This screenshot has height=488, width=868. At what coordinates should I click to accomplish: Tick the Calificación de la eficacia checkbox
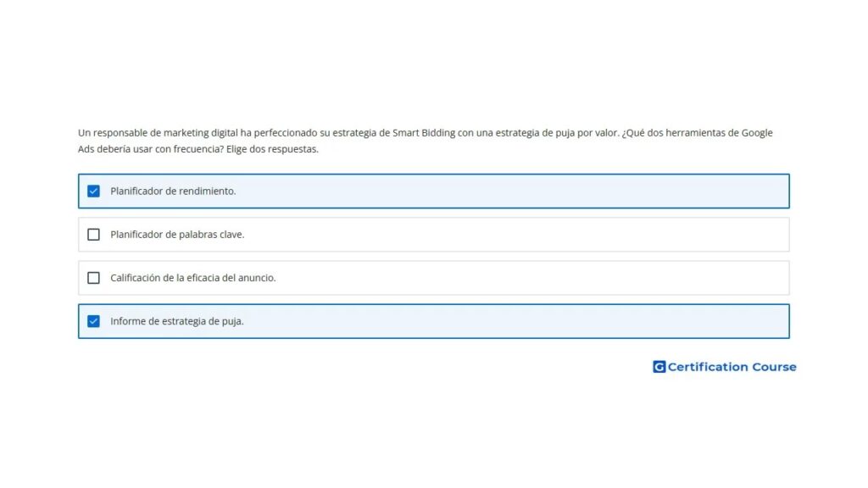point(93,278)
